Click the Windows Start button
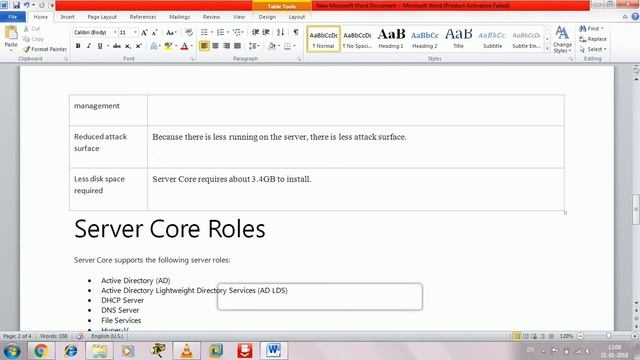The height and width of the screenshot is (360, 640). coord(12,351)
